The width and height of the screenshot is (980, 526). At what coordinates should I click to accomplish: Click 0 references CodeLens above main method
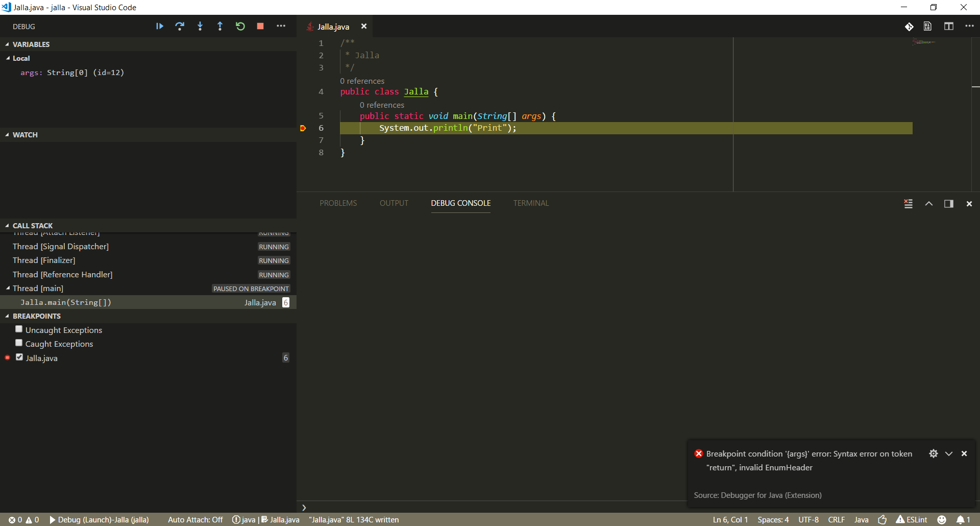coord(382,105)
